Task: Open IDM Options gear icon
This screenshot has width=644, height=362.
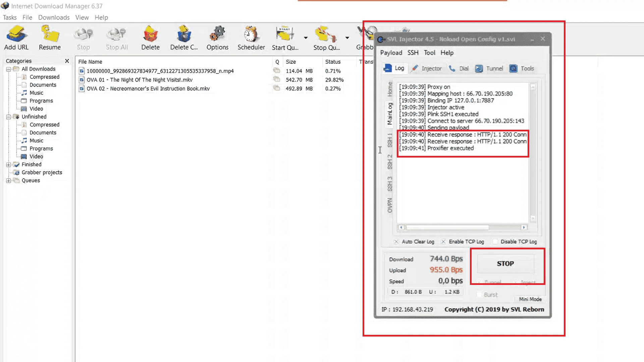Action: pyautogui.click(x=217, y=34)
